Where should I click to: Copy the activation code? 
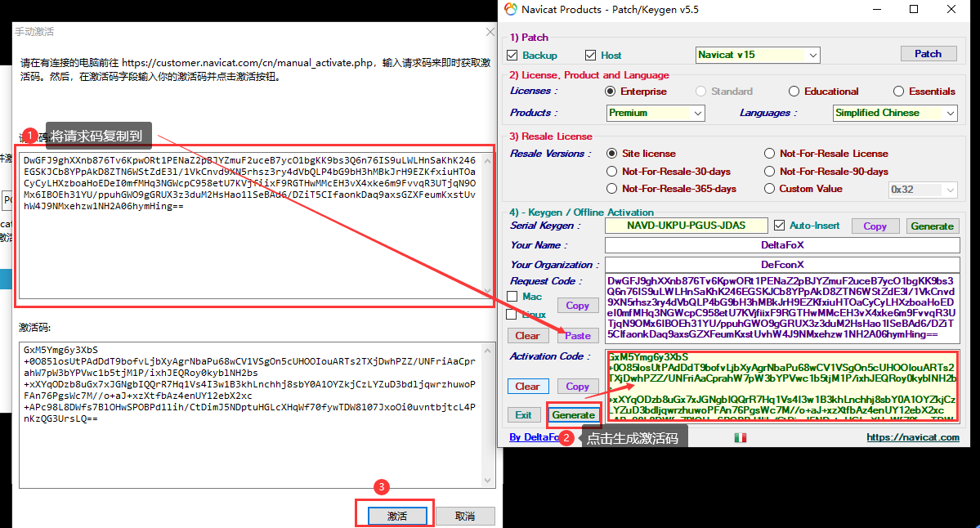(x=578, y=386)
